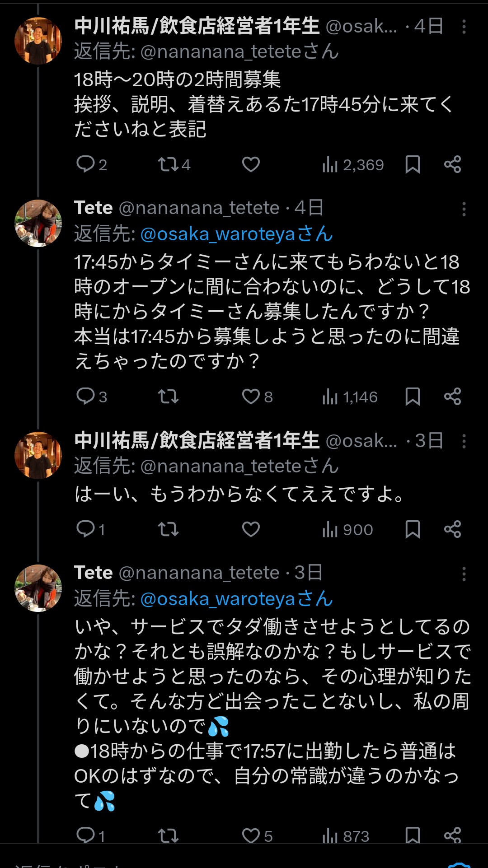The height and width of the screenshot is (868, 488).
Task: Open 中川祐馬 avatar on the first tweet
Action: pos(38,41)
